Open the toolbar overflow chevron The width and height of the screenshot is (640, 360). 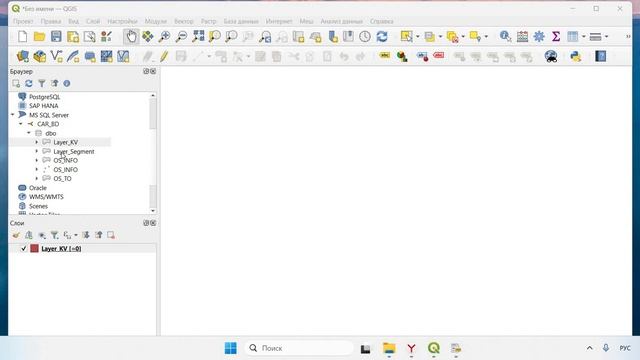[628, 37]
